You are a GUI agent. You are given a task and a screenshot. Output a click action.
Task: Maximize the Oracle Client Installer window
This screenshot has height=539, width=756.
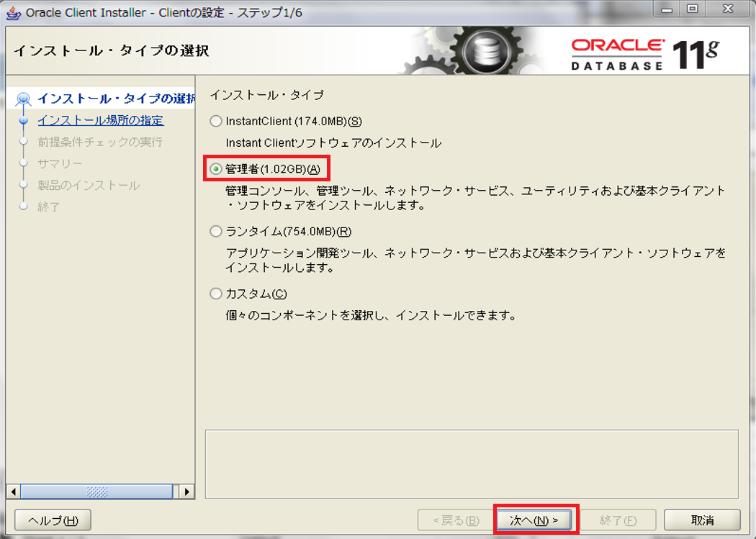coord(693,9)
